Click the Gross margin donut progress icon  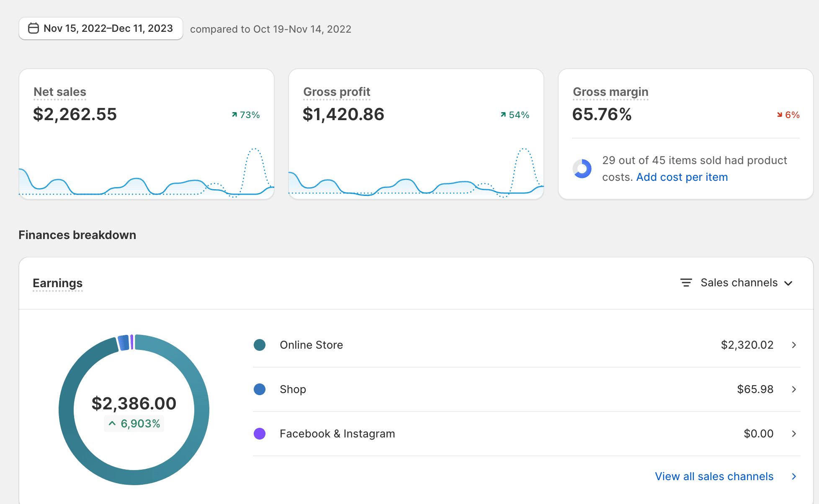pyautogui.click(x=582, y=169)
